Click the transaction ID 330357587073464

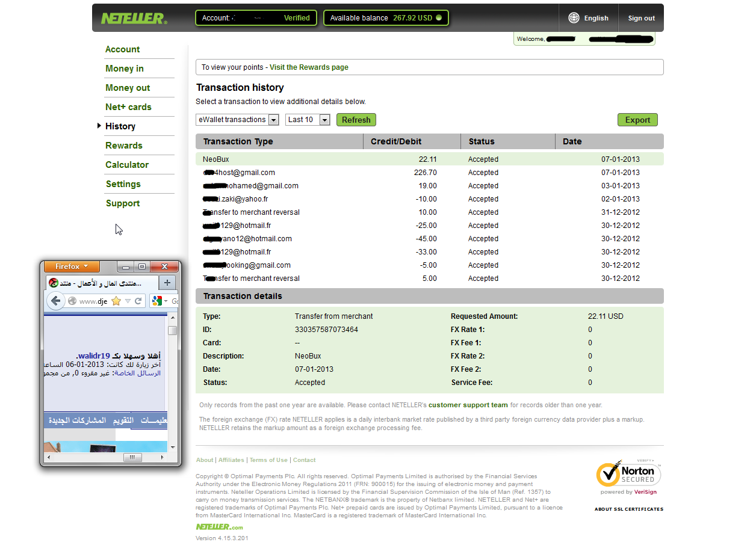click(326, 330)
